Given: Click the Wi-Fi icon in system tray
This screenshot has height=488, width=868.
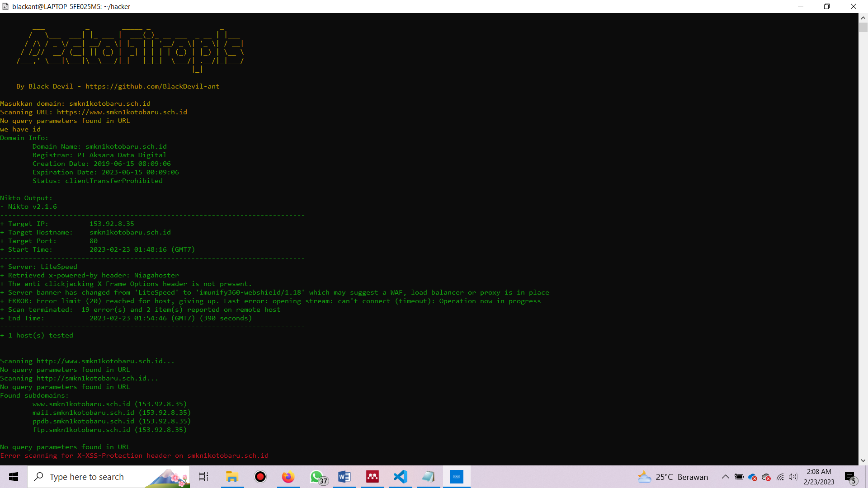Looking at the screenshot, I should 781,477.
